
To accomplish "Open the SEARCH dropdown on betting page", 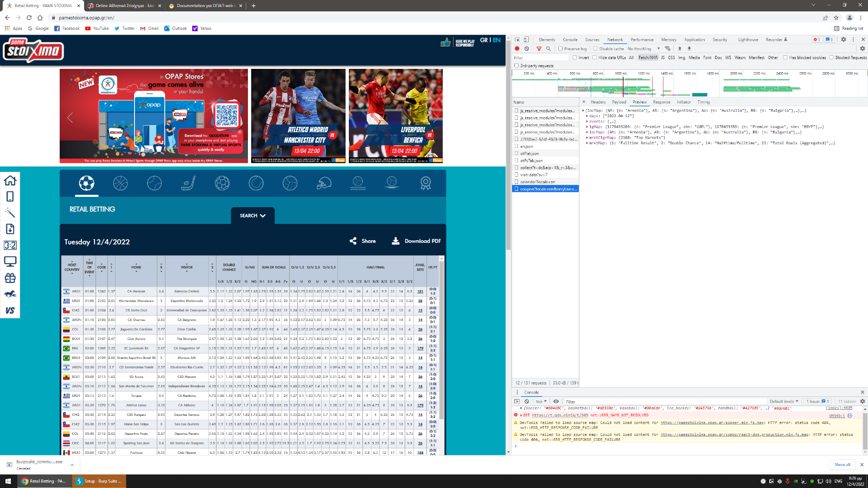I will (253, 215).
